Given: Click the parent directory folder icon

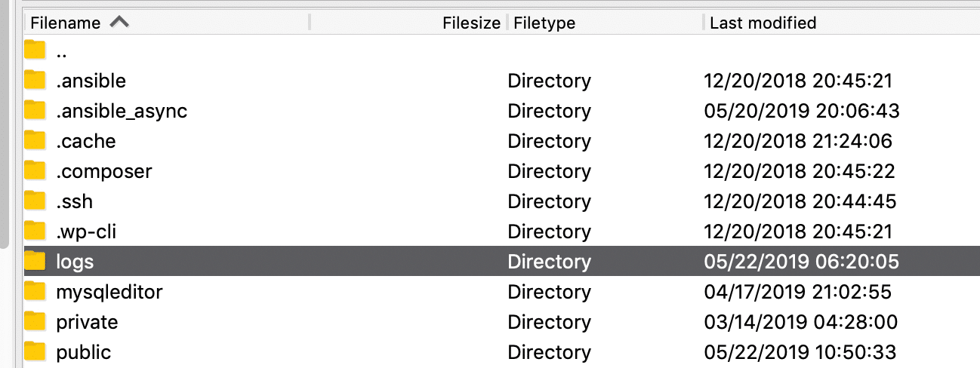Looking at the screenshot, I should [35, 51].
